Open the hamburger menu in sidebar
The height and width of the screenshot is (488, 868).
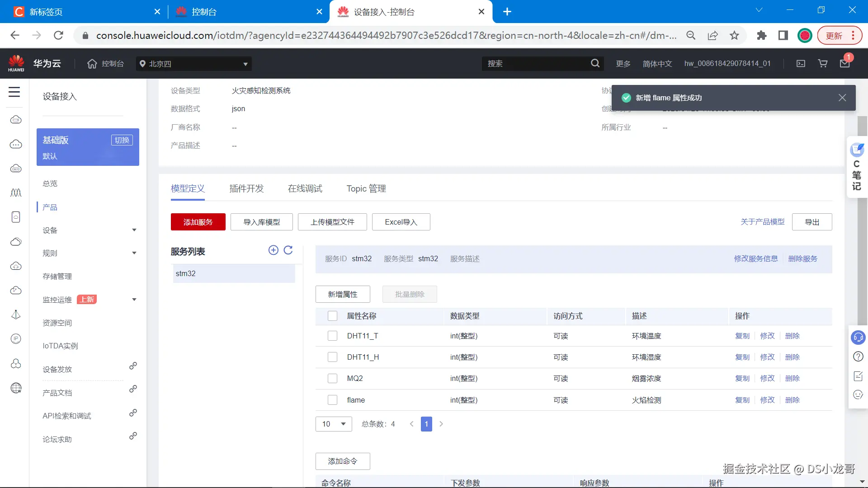point(14,92)
